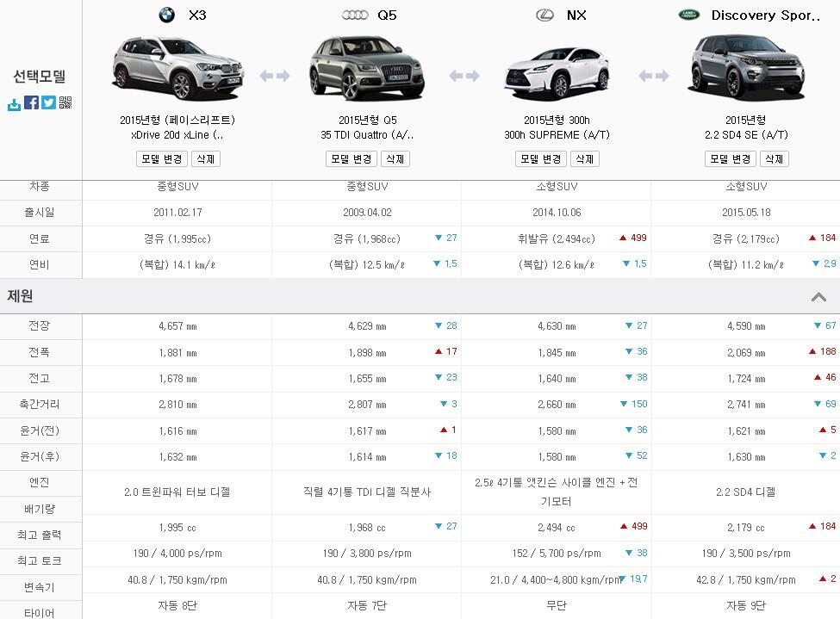Collapse the 제원 section
The image size is (840, 619).
pyautogui.click(x=818, y=297)
